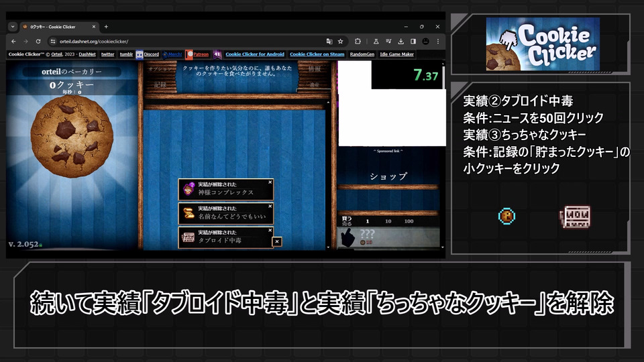Open the Merch! link

[x=175, y=54]
